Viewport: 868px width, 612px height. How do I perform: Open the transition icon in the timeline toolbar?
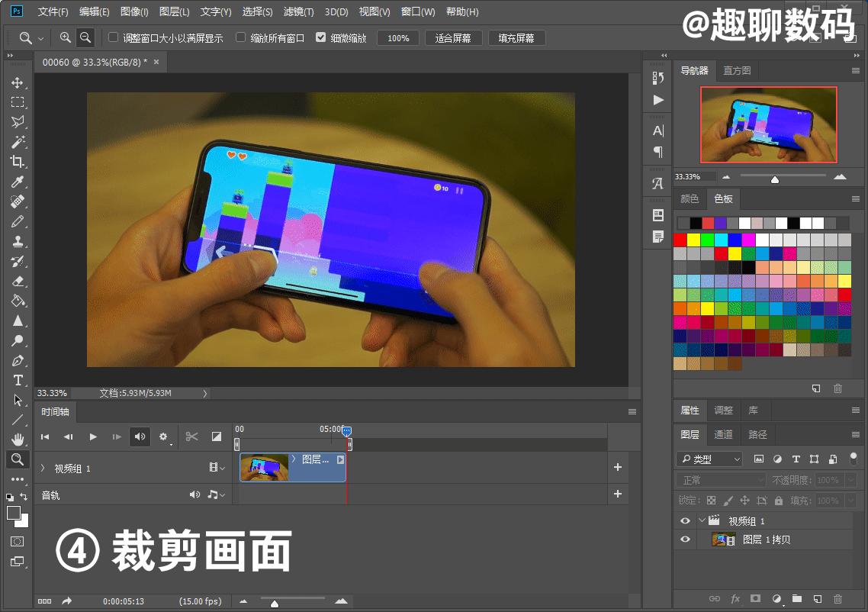pyautogui.click(x=217, y=436)
